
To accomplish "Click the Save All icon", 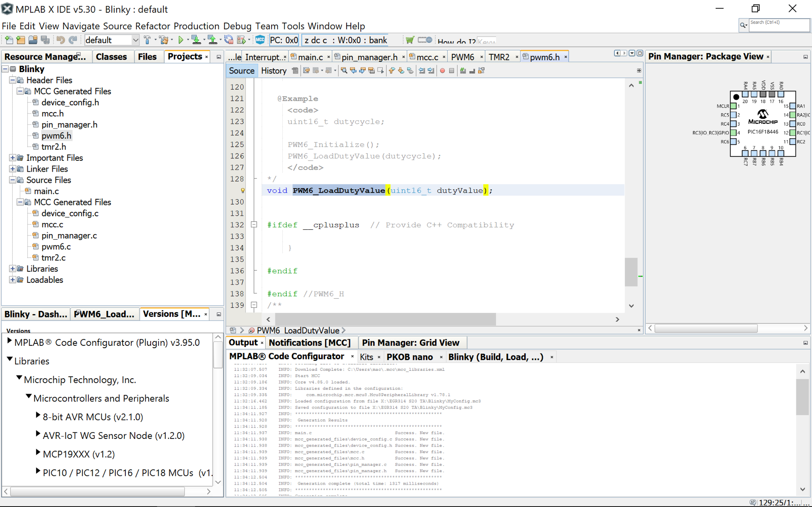I will click(x=45, y=40).
